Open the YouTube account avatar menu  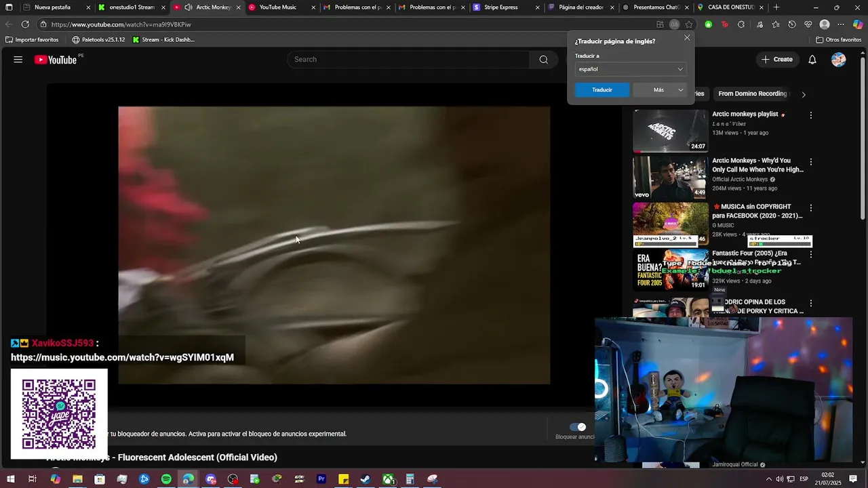[839, 60]
